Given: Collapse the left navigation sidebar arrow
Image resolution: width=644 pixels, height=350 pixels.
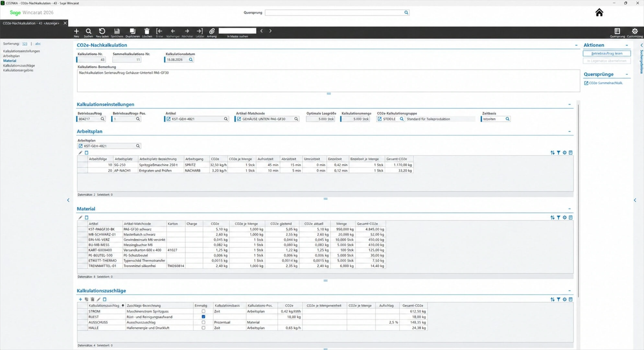Looking at the screenshot, I should point(68,200).
